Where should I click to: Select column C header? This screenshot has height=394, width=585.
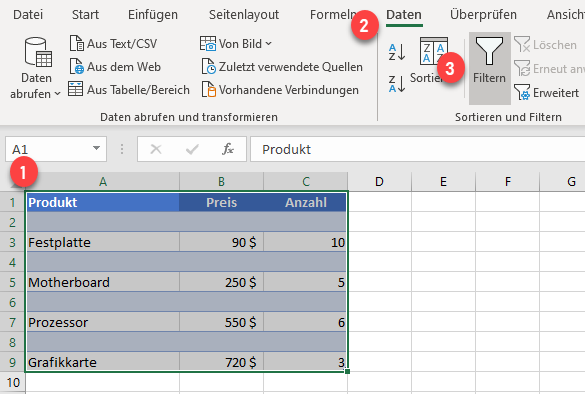pyautogui.click(x=306, y=182)
